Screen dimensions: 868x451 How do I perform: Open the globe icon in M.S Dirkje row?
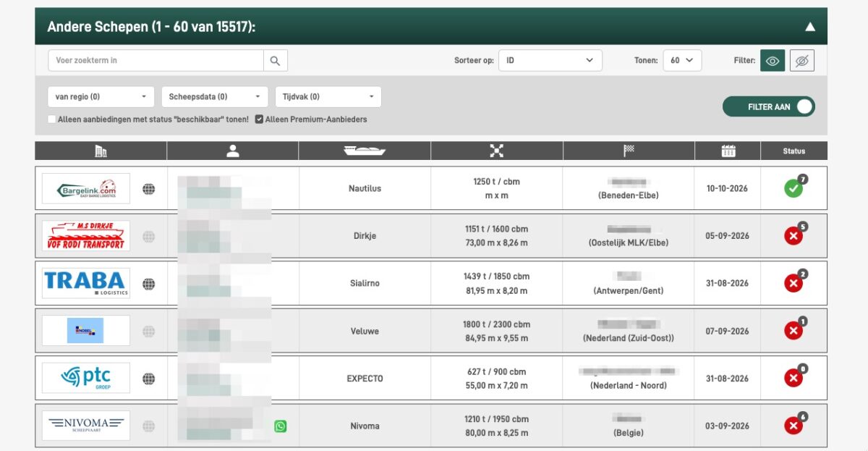click(148, 236)
